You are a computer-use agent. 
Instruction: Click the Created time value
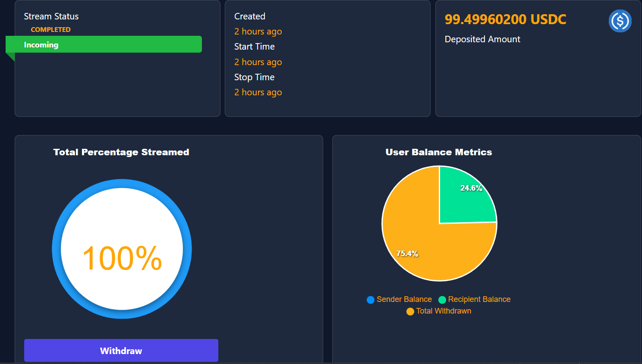point(258,31)
